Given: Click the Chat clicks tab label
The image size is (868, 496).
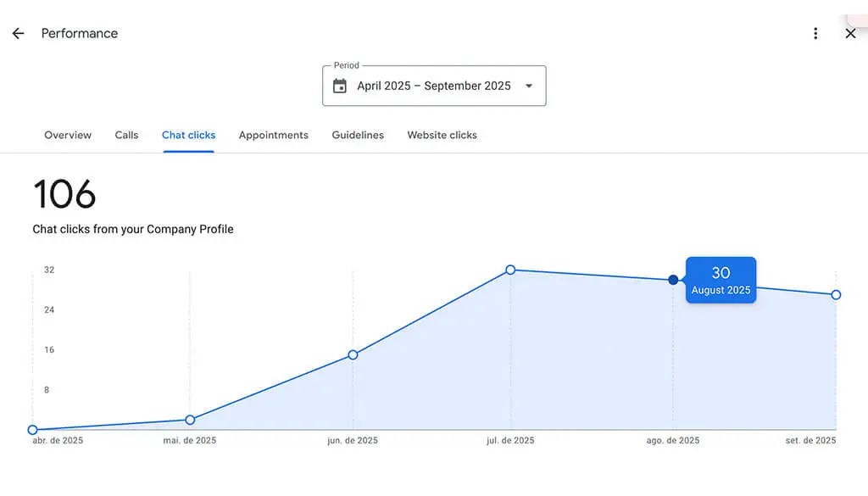Looking at the screenshot, I should pos(188,135).
